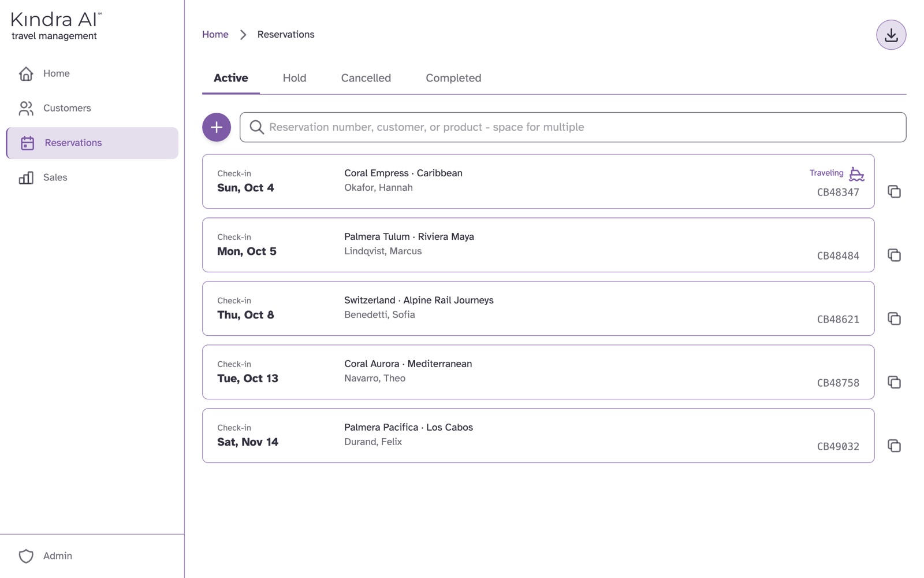Viewport: 924px width, 578px height.
Task: Click check-in date Thu, Oct 8
Action: [245, 315]
